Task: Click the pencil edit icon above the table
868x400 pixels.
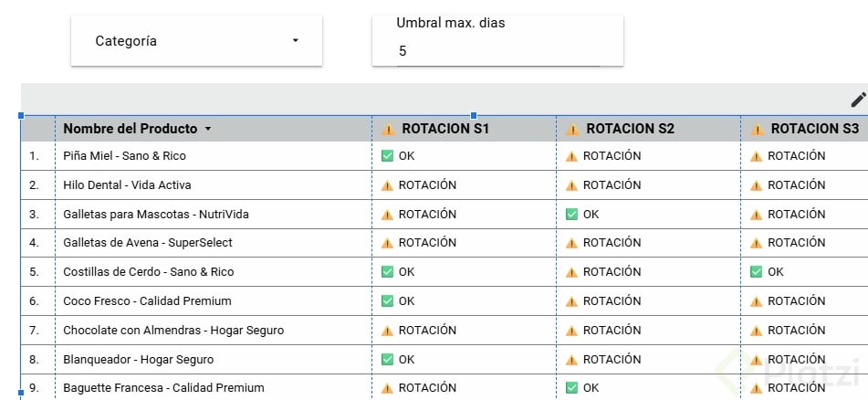Action: coord(858,100)
